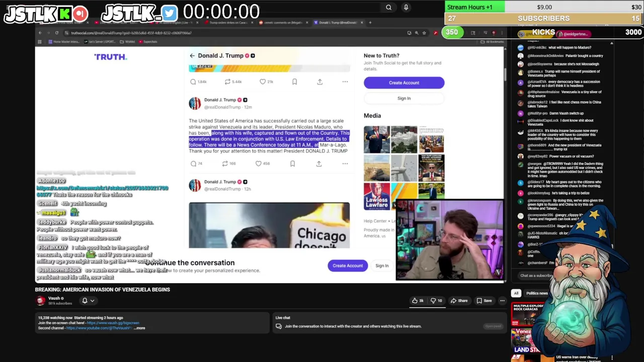This screenshot has width=644, height=362.
Task: Click Sign In under New to Truth
Action: pyautogui.click(x=404, y=99)
